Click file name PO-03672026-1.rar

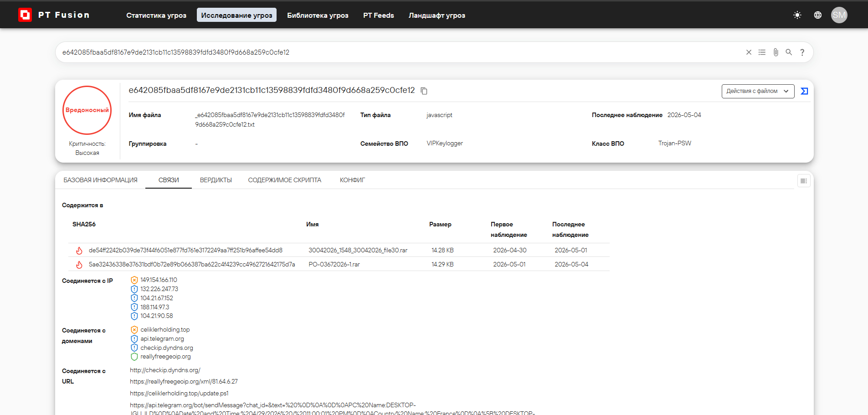click(x=334, y=265)
